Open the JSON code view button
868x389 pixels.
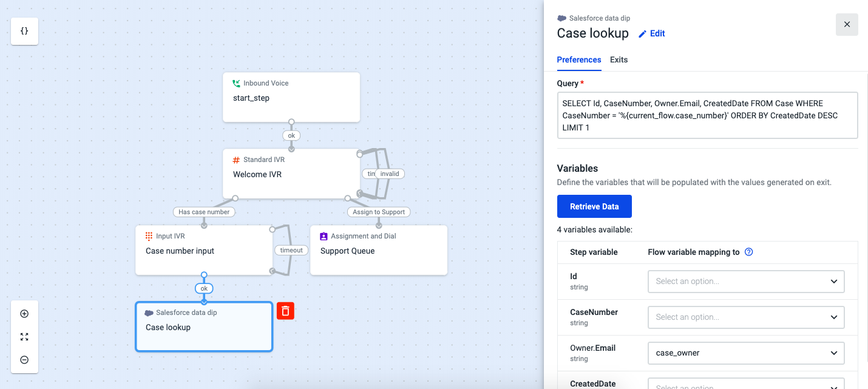click(x=25, y=31)
